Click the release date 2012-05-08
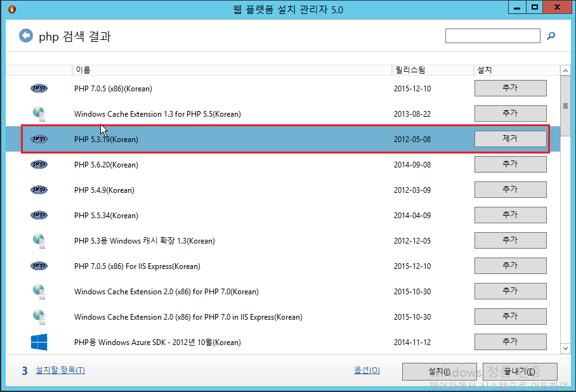 412,140
